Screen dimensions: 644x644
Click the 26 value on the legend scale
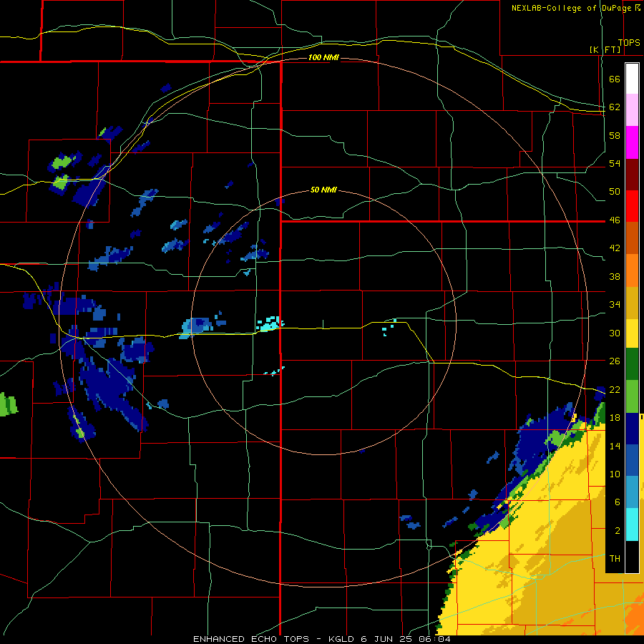pos(615,361)
